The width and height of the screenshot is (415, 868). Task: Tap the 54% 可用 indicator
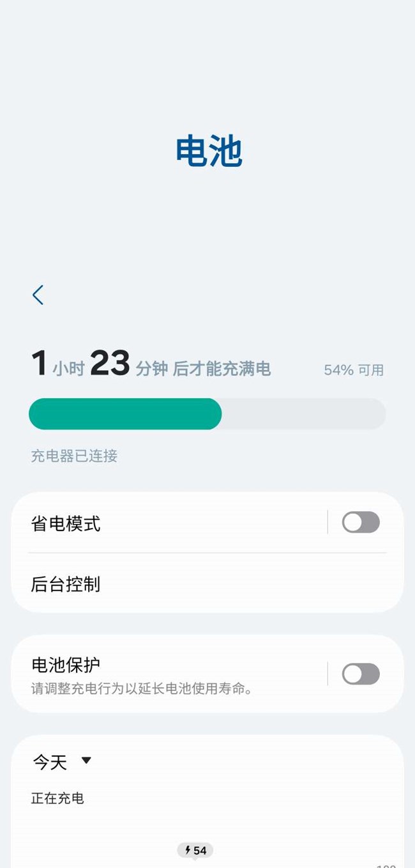[x=354, y=370]
